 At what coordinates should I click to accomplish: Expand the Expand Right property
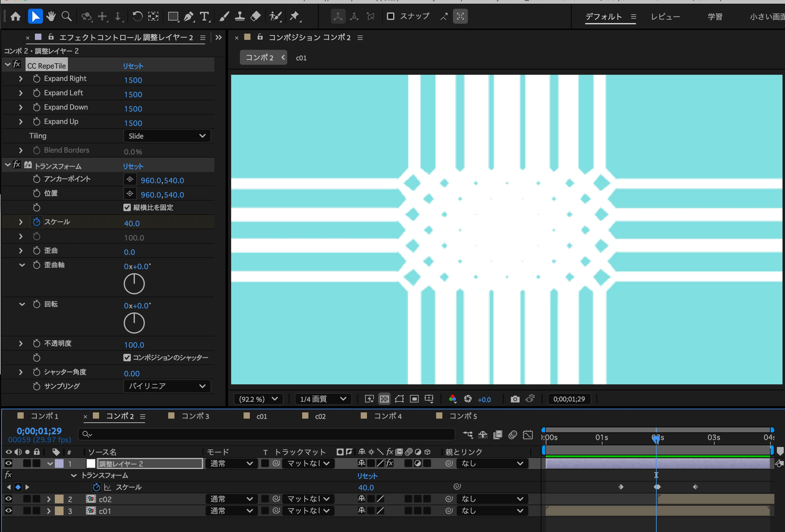click(21, 79)
